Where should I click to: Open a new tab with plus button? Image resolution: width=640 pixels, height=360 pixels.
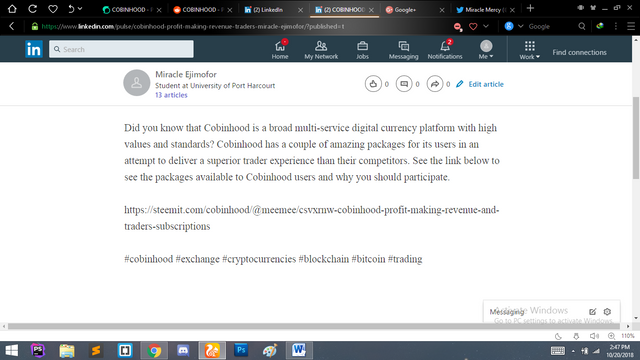click(530, 8)
